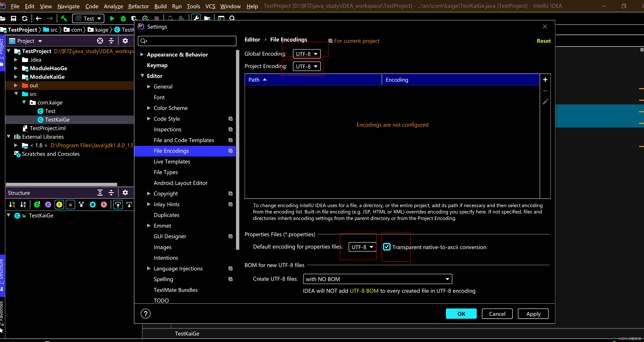The width and height of the screenshot is (644, 342).
Task: Start debugging with the green bug icon
Action: pos(123,18)
